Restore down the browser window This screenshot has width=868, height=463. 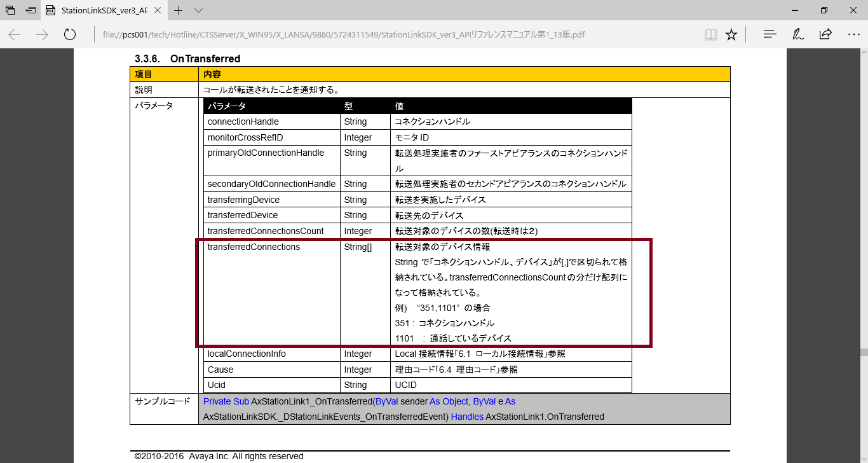pyautogui.click(x=824, y=10)
